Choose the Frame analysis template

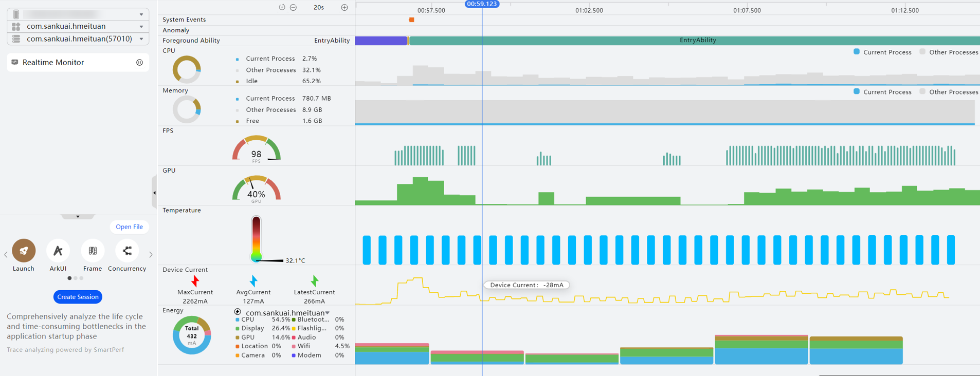click(93, 251)
